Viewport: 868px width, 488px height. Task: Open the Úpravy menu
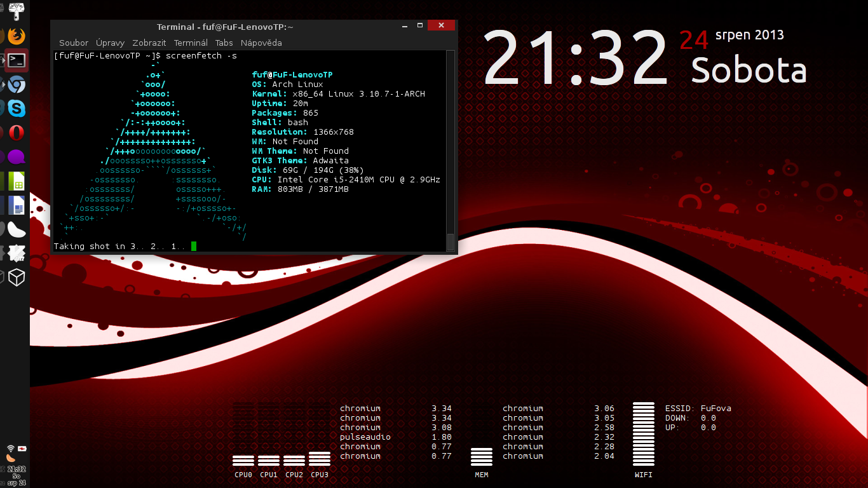111,43
